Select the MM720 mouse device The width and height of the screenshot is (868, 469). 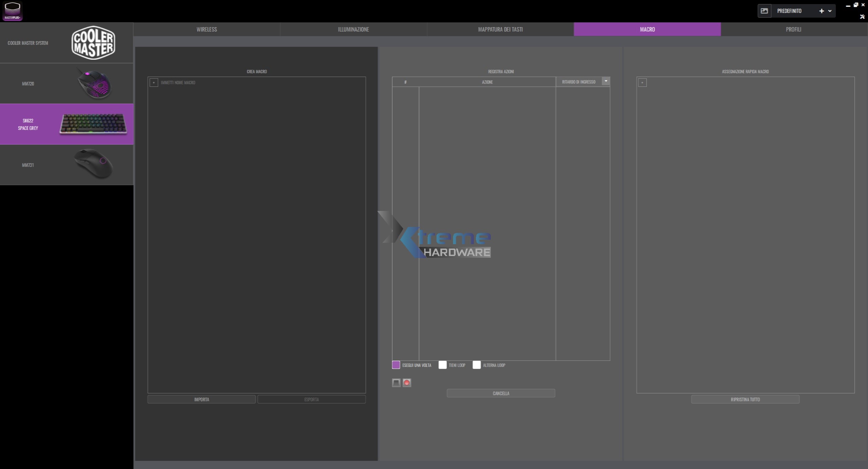pyautogui.click(x=67, y=83)
